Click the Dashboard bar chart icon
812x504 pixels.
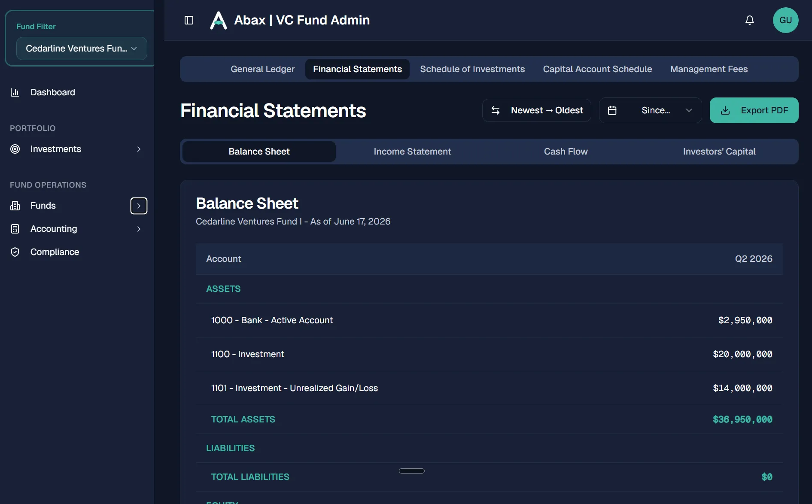click(x=15, y=92)
